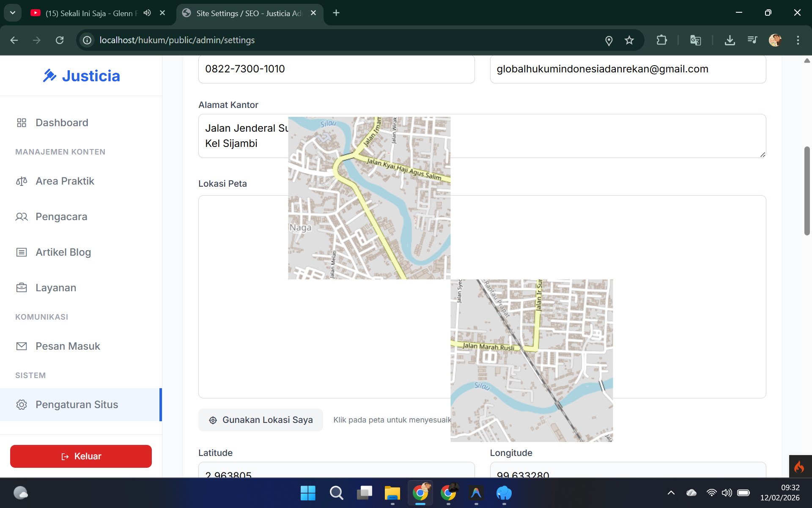Open the browser extensions puzzle icon
The width and height of the screenshot is (812, 508).
[x=661, y=40]
